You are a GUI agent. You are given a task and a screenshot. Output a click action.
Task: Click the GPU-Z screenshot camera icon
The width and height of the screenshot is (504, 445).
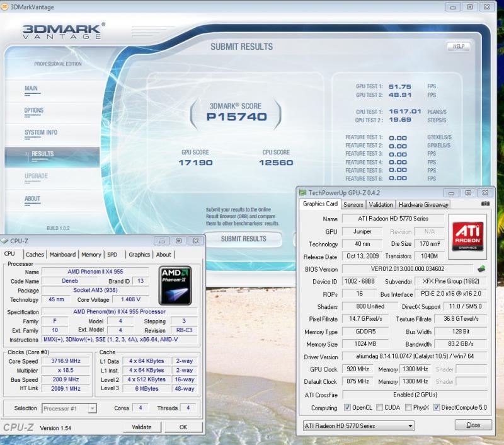485,204
